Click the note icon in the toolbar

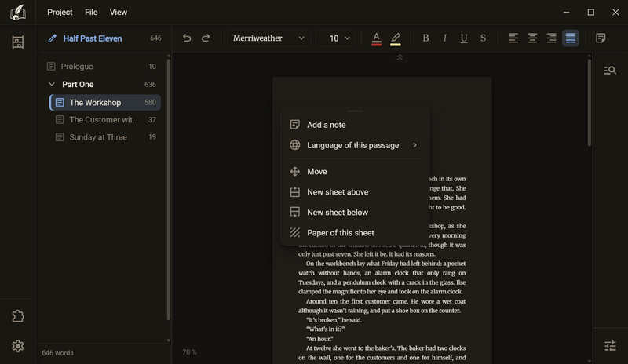coord(601,38)
